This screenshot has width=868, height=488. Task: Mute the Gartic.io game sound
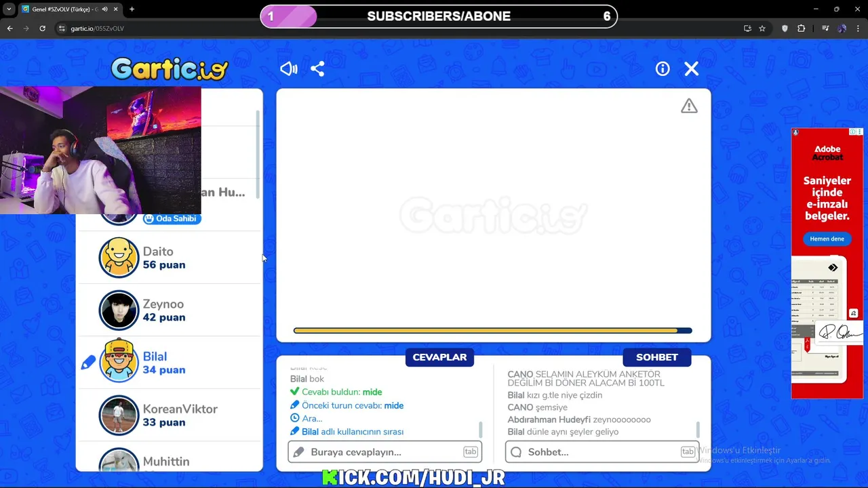tap(289, 68)
